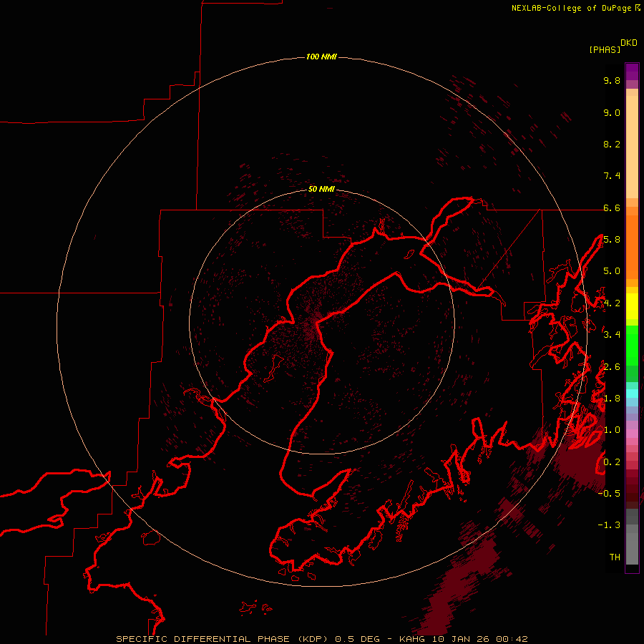Click the 3.4 scale value

612,335
